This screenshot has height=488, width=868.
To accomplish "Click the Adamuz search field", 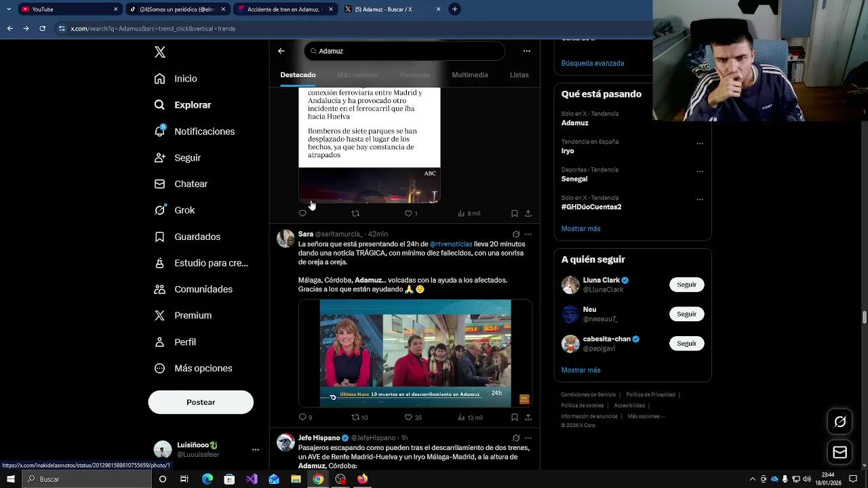I will click(x=405, y=51).
